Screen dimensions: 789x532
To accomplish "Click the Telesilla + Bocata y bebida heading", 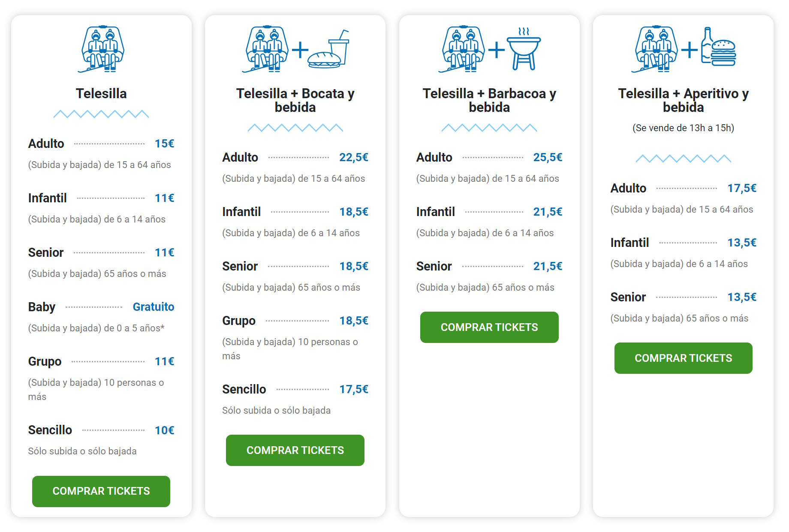I will tap(295, 100).
